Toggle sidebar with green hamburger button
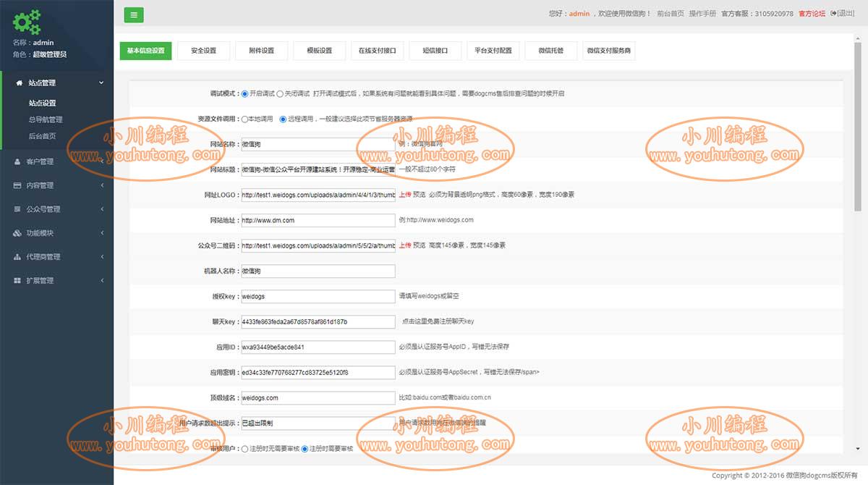 click(135, 14)
